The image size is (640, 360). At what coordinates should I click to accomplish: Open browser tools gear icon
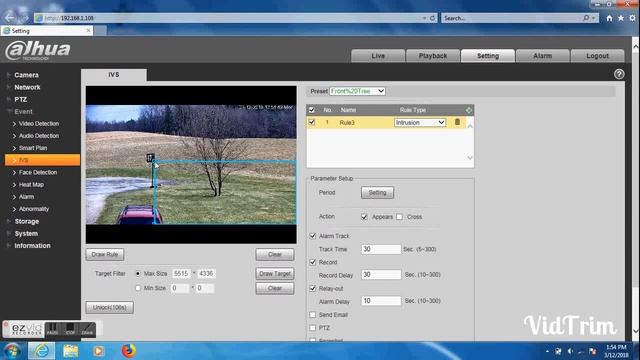[632, 18]
